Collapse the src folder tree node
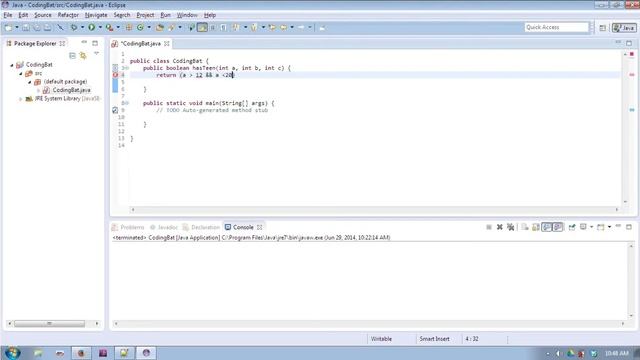This screenshot has height=360, width=640. click(21, 74)
